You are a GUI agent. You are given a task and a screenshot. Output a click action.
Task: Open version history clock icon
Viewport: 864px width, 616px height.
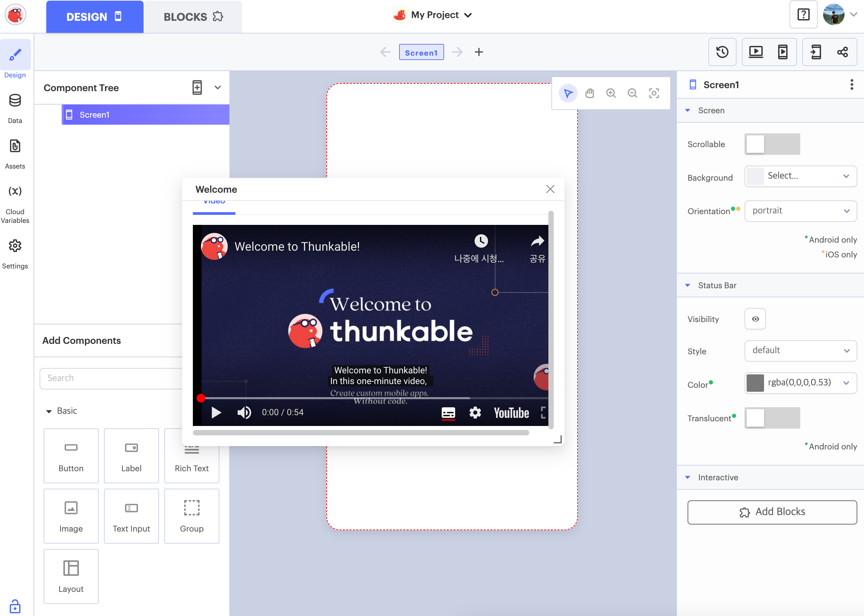point(722,52)
